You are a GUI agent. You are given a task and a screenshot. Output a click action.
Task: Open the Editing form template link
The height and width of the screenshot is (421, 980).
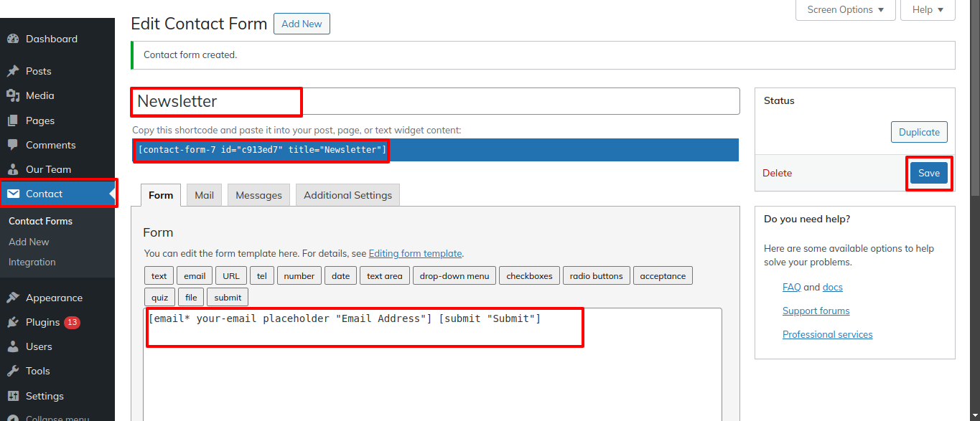[x=415, y=253]
